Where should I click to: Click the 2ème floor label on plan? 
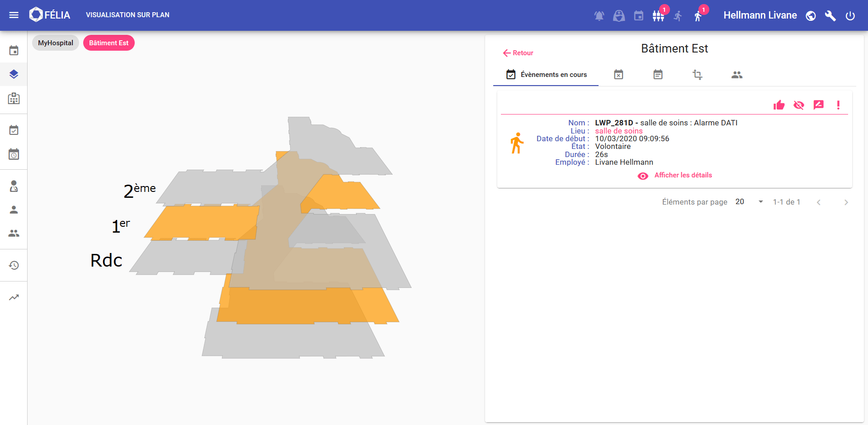[x=140, y=190]
